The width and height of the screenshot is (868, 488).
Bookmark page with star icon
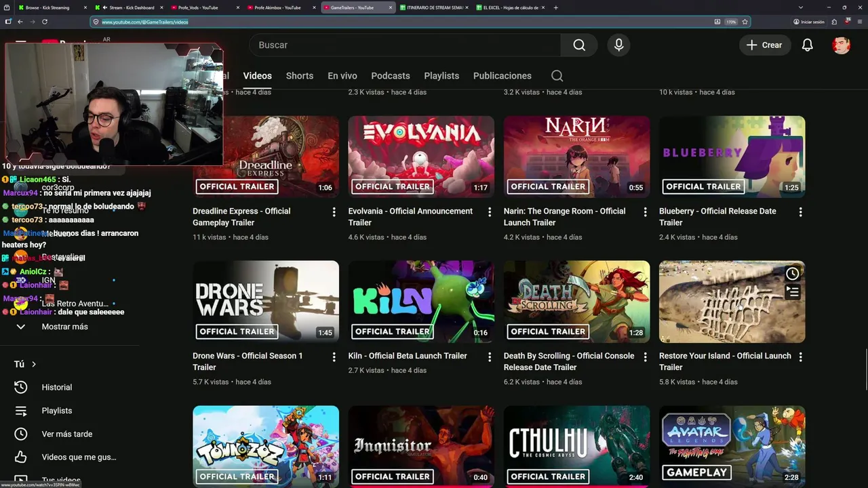(745, 22)
